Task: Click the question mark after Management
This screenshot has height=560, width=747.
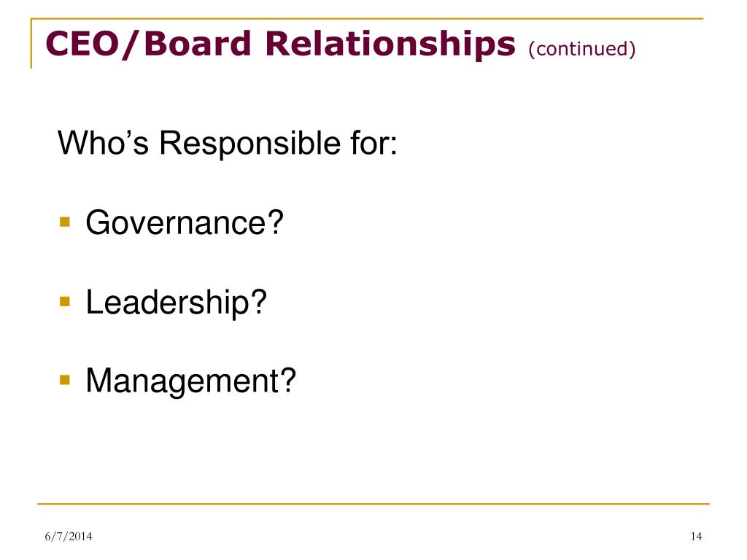Action: click(287, 380)
